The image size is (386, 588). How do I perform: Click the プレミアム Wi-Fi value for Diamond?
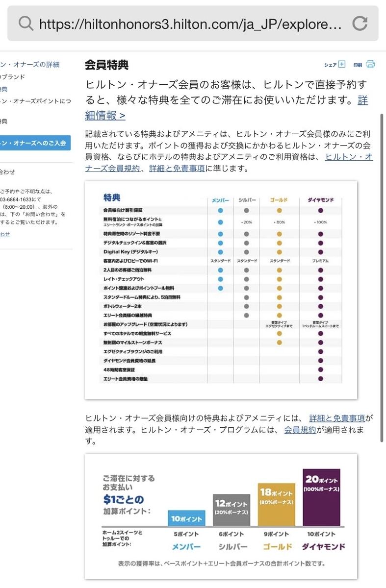pos(320,261)
